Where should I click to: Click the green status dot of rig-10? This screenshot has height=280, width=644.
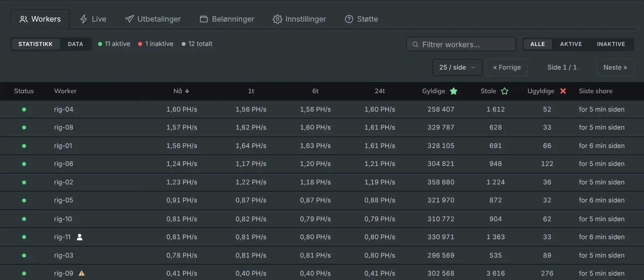point(24,219)
